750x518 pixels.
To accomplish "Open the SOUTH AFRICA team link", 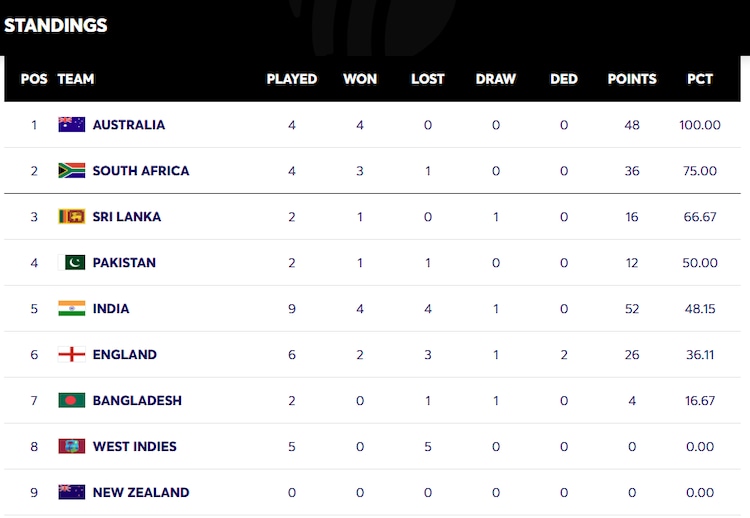I will click(x=141, y=171).
